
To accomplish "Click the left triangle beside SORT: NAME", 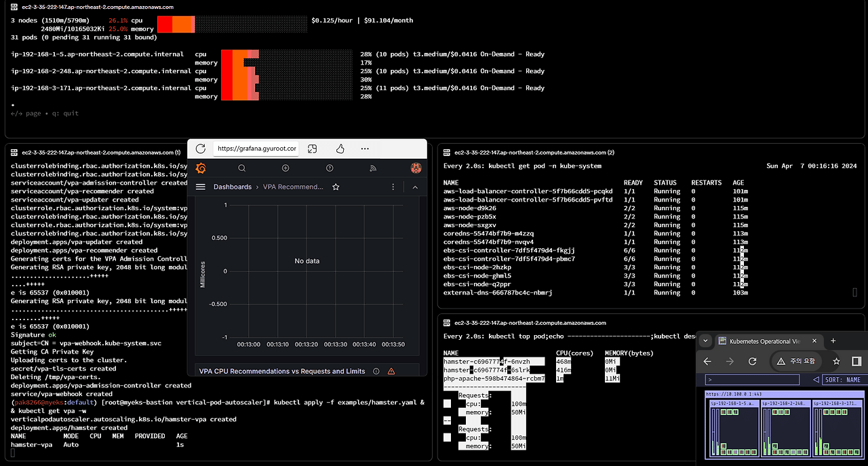I will click(816, 380).
